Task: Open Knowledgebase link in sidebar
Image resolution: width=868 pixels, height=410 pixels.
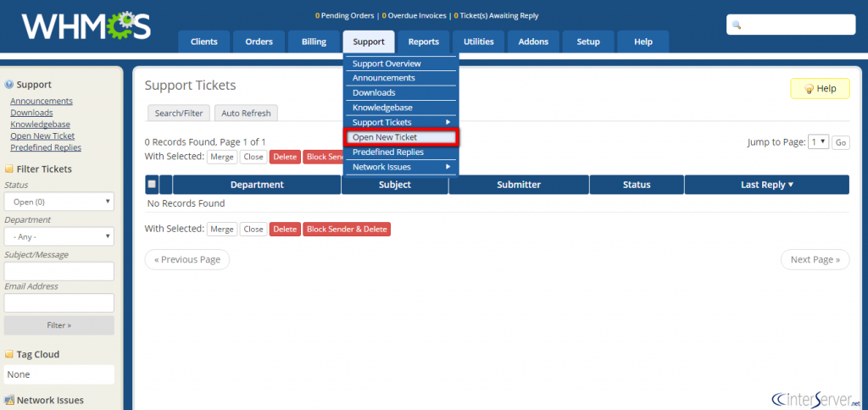Action: [x=41, y=125]
